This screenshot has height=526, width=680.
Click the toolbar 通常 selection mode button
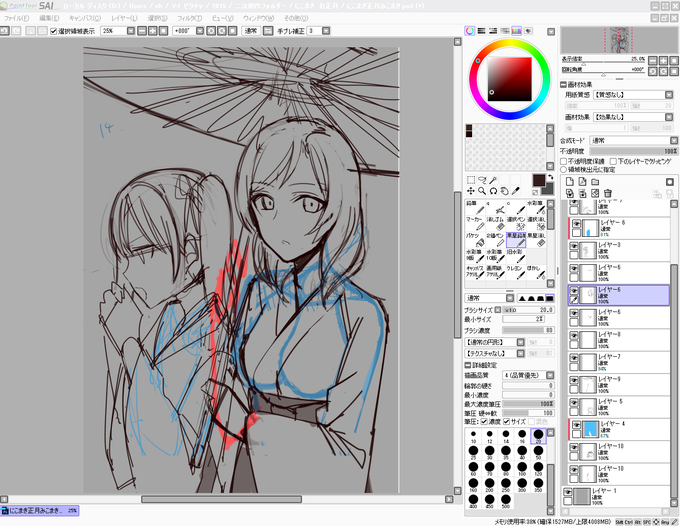click(x=251, y=31)
